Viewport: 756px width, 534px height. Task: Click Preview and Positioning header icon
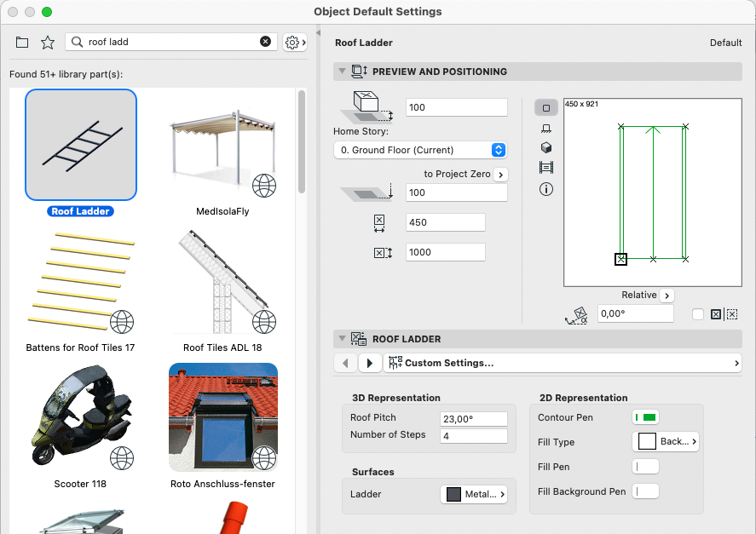click(359, 72)
